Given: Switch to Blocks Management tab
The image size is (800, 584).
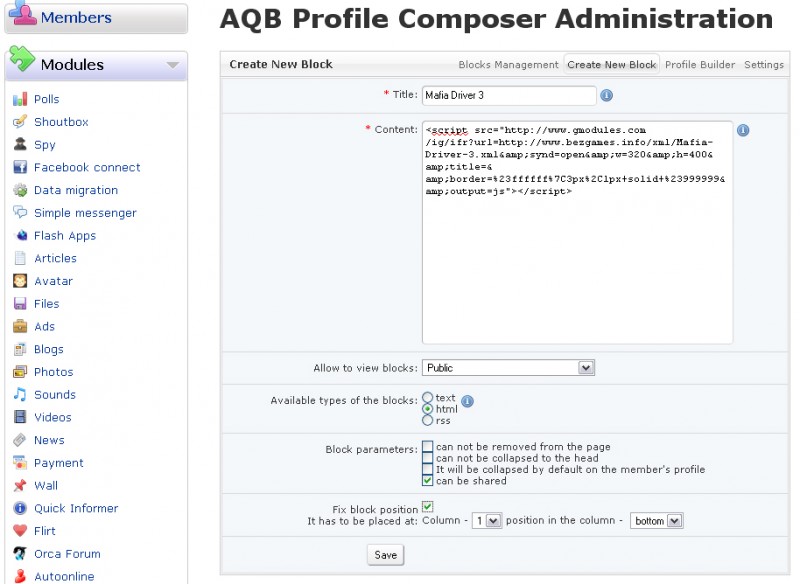Looking at the screenshot, I should click(x=508, y=65).
